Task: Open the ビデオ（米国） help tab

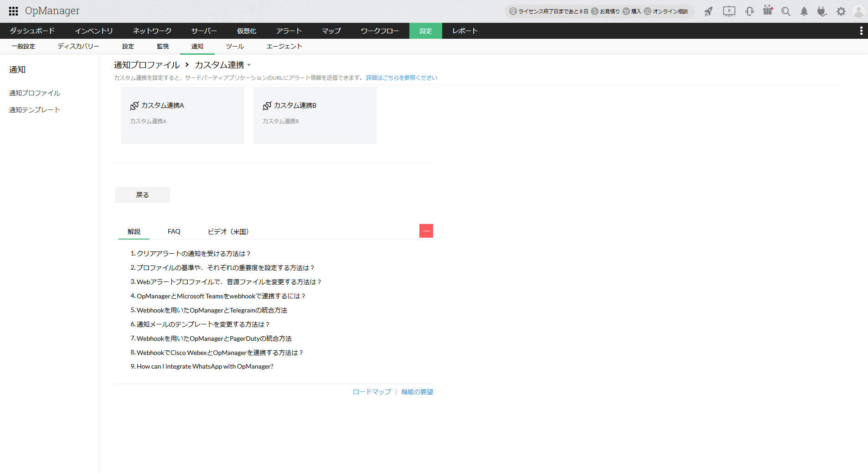Action: point(228,232)
